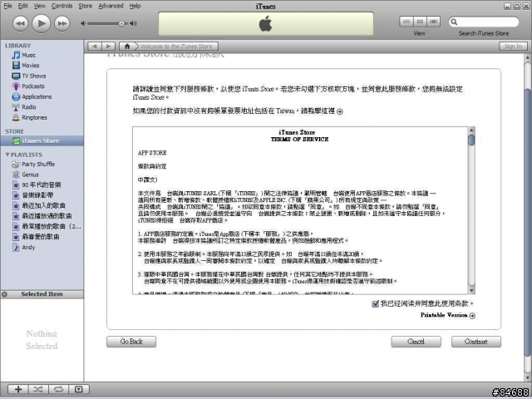The image size is (532, 399).
Task: Click terms box scroll up arrow
Action: coord(471,131)
